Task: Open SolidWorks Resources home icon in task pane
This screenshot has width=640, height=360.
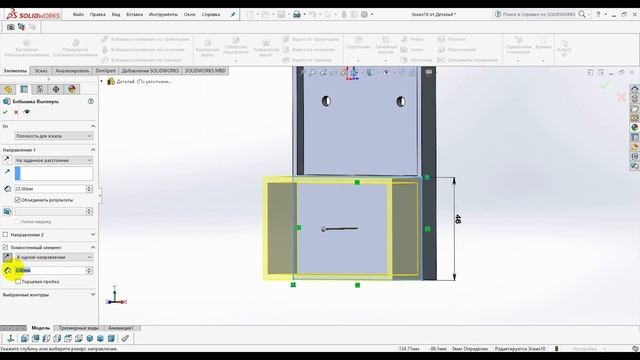Action: tap(634, 89)
